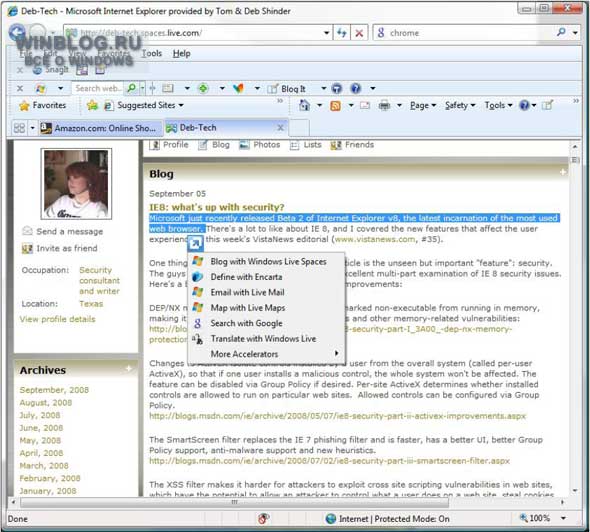590x532 pixels.
Task: Open the Page menu dropdown
Action: tap(423, 106)
